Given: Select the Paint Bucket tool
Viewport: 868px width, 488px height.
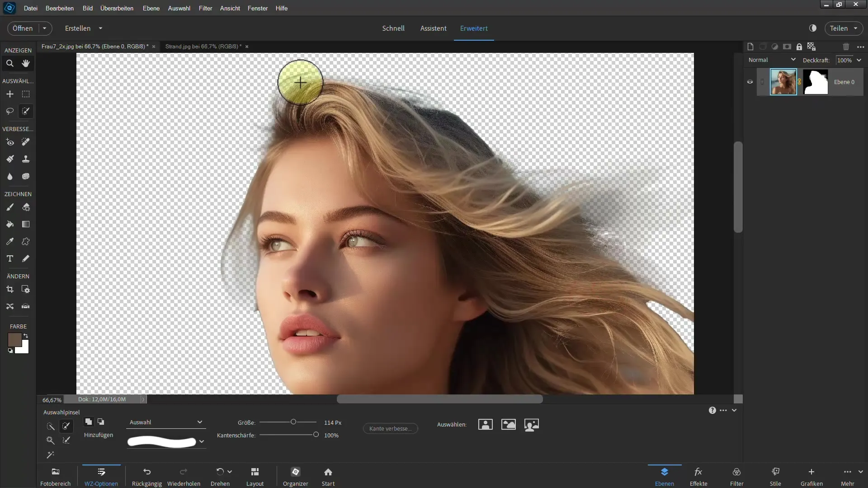Looking at the screenshot, I should coord(10,224).
